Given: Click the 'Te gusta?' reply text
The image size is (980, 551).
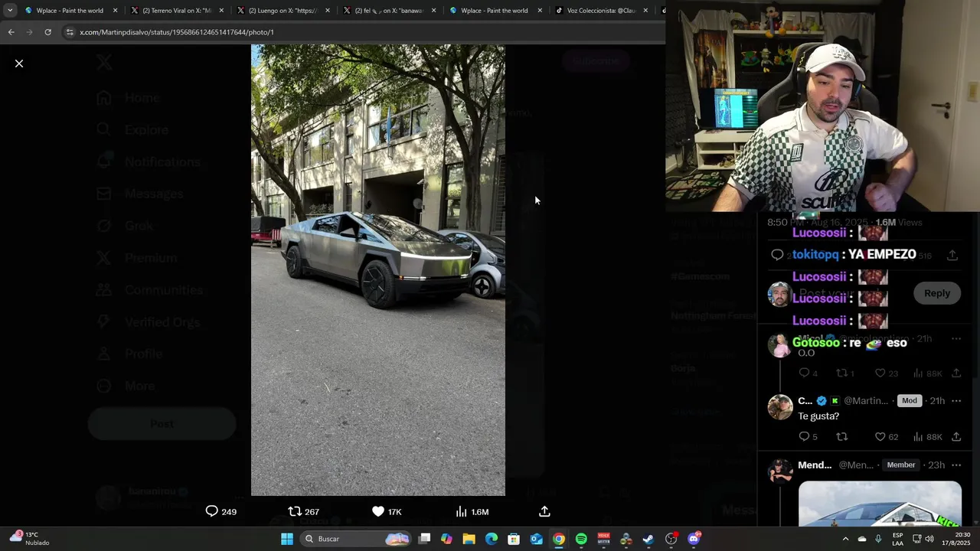Looking at the screenshot, I should tap(818, 416).
